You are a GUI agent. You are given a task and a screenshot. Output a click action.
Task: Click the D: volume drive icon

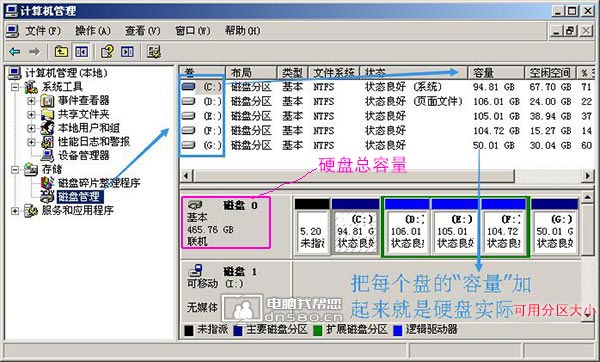pyautogui.click(x=188, y=101)
